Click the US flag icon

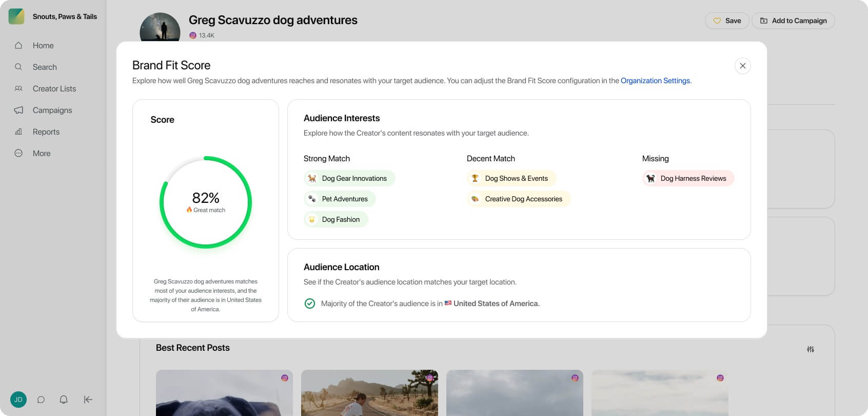(448, 303)
